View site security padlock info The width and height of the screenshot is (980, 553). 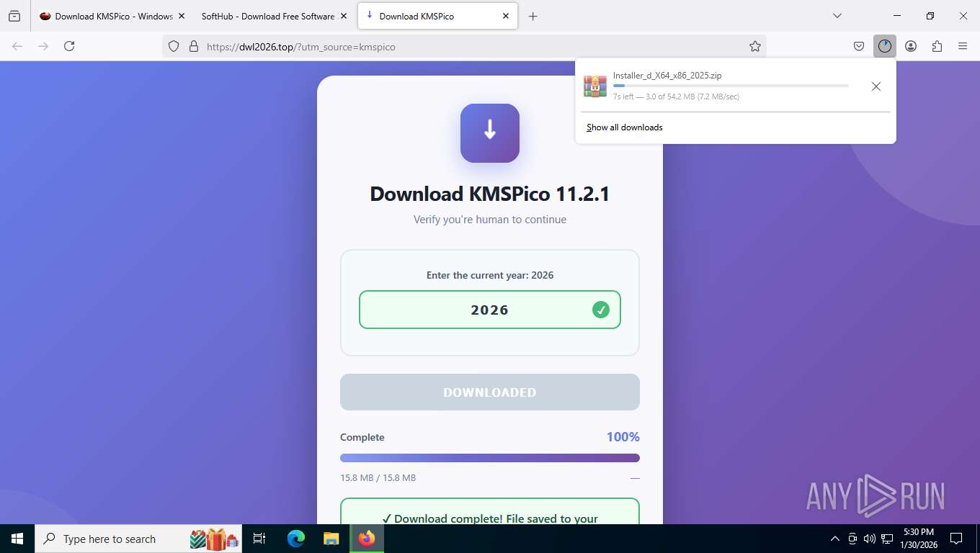(193, 46)
